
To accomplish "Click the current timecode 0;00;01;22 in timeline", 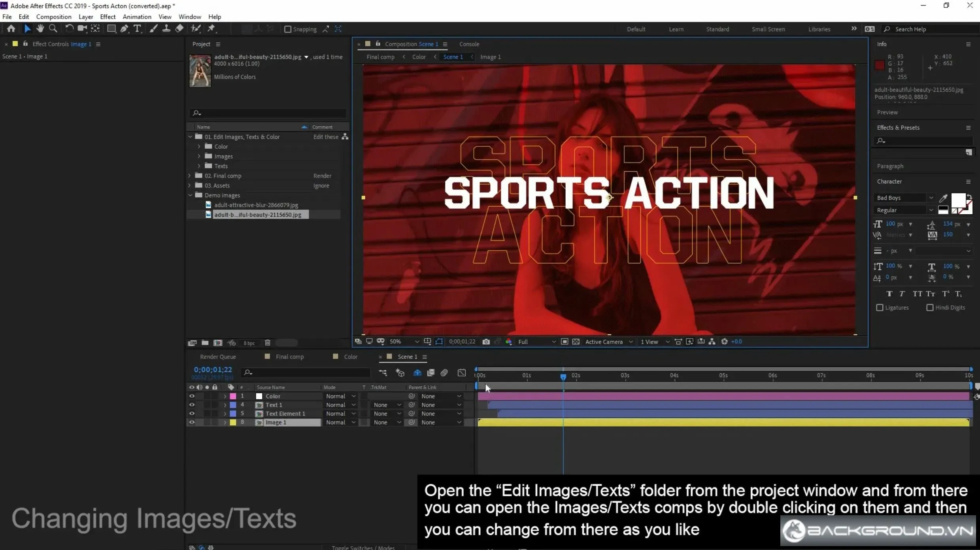I will [x=213, y=370].
